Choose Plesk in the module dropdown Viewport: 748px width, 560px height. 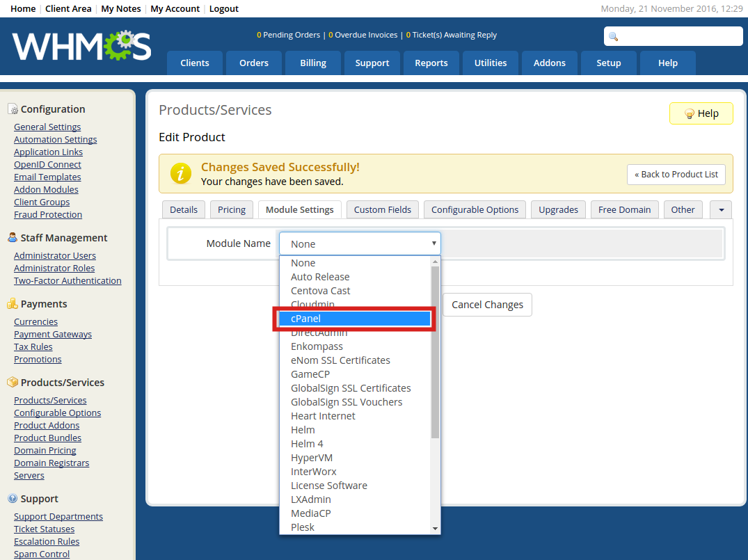pos(303,527)
